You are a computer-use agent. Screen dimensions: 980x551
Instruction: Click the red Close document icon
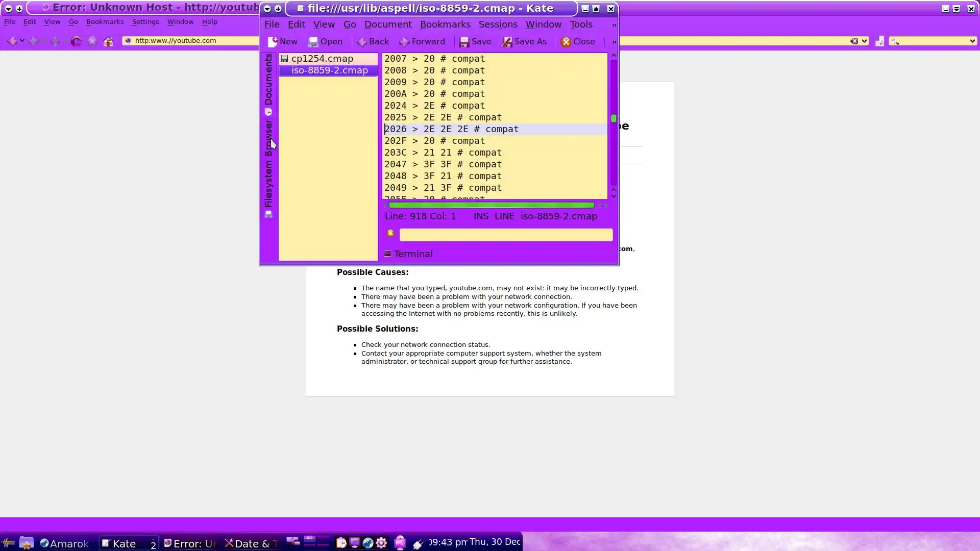566,42
